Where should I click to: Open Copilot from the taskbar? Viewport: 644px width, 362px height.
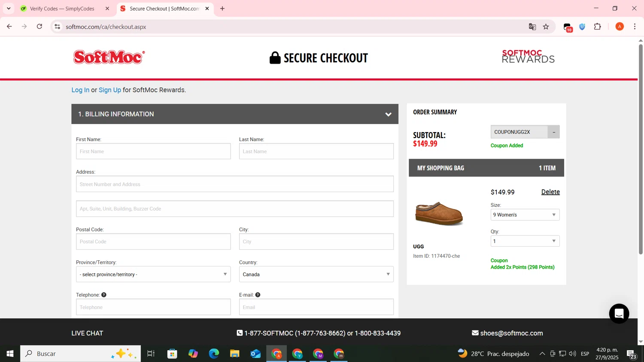point(193,353)
